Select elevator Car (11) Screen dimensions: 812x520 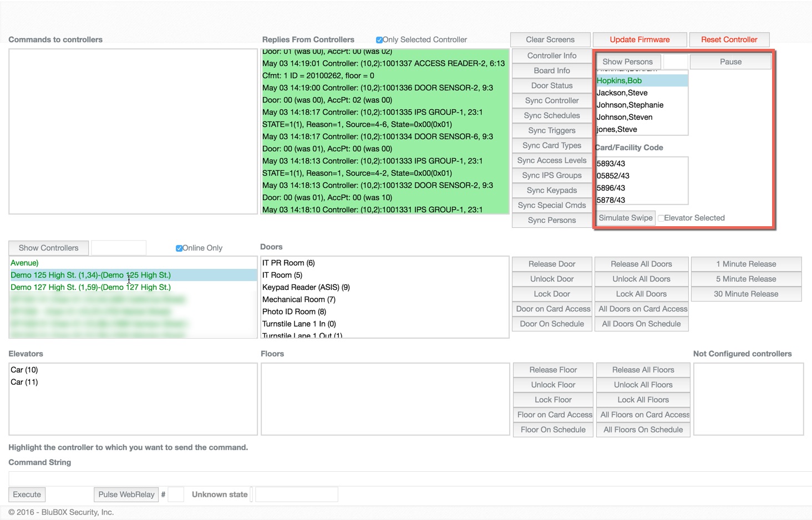coord(24,382)
